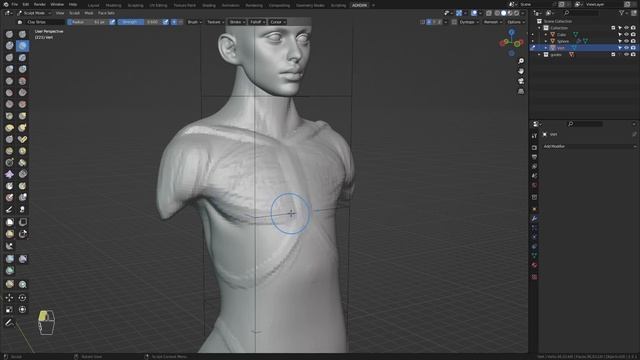Select the Move transform tool
Viewport: 640px width, 360px height.
click(9, 298)
